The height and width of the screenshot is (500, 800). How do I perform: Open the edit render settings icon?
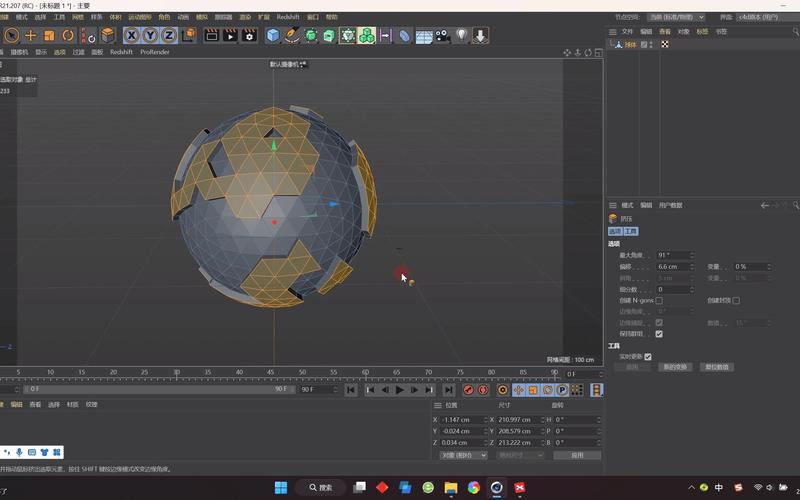point(248,36)
